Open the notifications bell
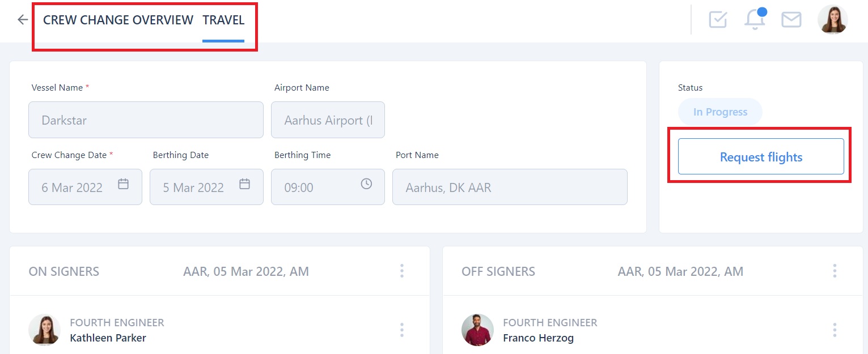Screen dimensions: 868x354 click(754, 20)
